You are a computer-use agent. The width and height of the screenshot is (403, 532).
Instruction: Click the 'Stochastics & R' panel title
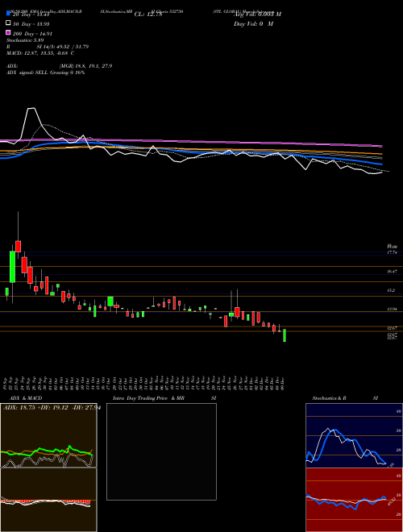tap(330, 398)
